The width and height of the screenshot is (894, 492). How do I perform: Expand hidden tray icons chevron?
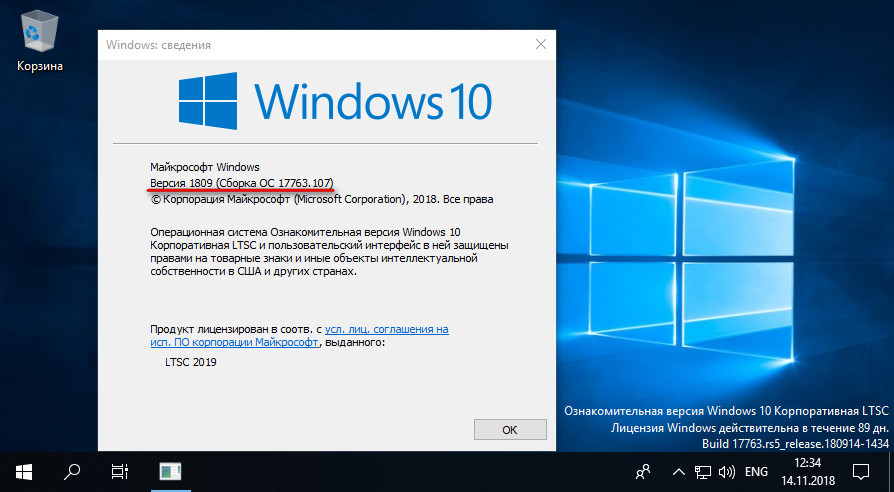tap(678, 472)
